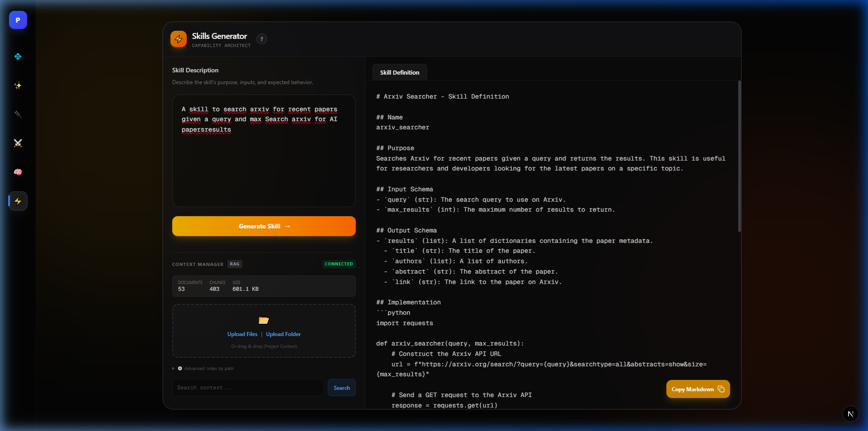Screen dimensions: 868x431
Task: Click the Upload Folder link
Action: pyautogui.click(x=283, y=334)
